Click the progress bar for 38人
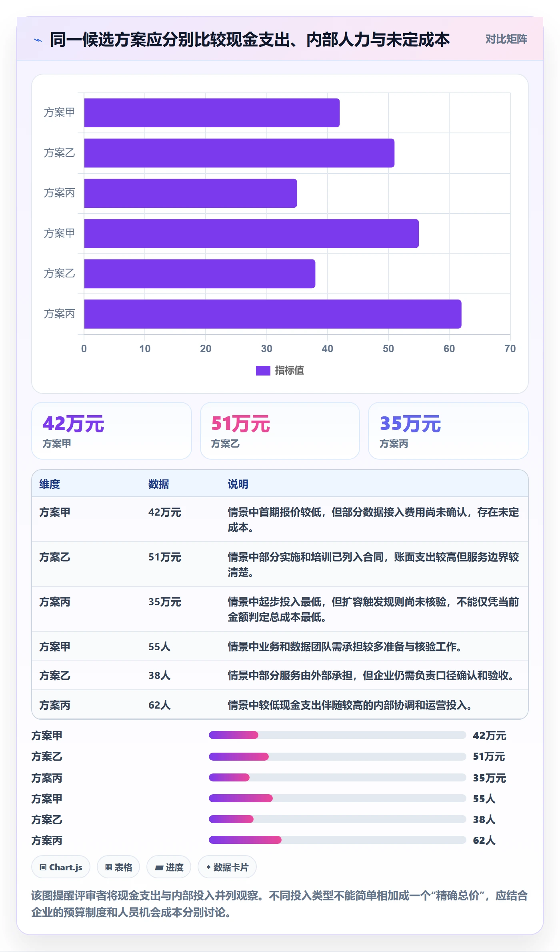This screenshot has height=952, width=560. [337, 819]
